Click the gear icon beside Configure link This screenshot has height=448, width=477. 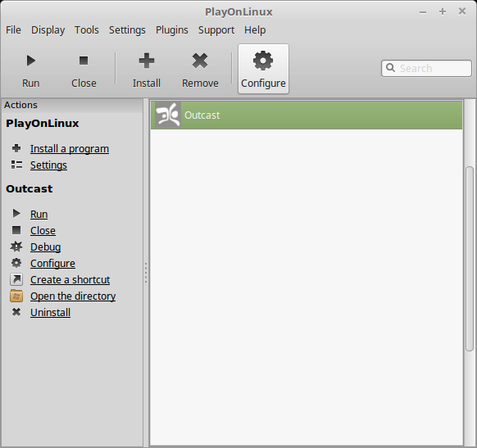pyautogui.click(x=16, y=263)
